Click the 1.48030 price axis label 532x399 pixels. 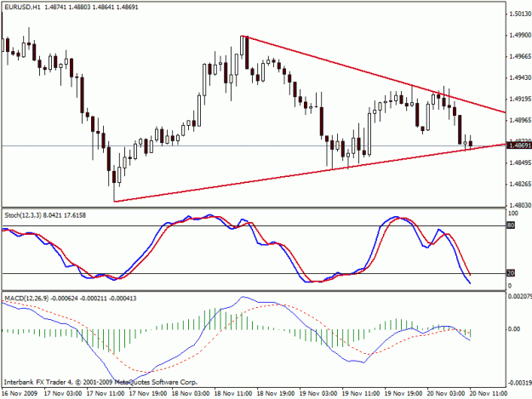(x=520, y=205)
